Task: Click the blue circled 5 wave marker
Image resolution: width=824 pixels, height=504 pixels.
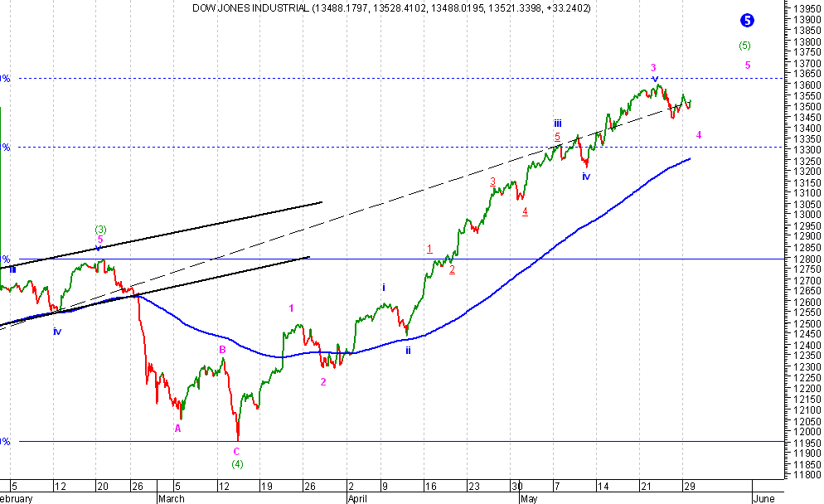Action: (747, 21)
